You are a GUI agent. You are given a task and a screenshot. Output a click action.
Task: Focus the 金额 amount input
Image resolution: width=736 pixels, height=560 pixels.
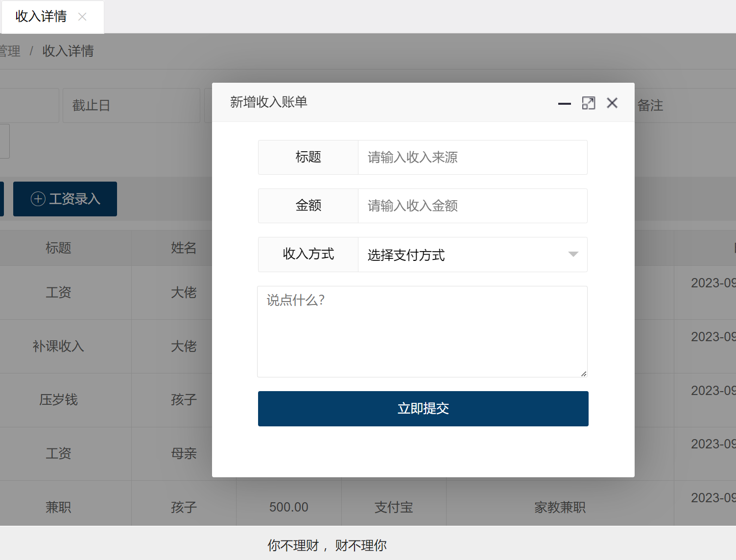pos(472,206)
